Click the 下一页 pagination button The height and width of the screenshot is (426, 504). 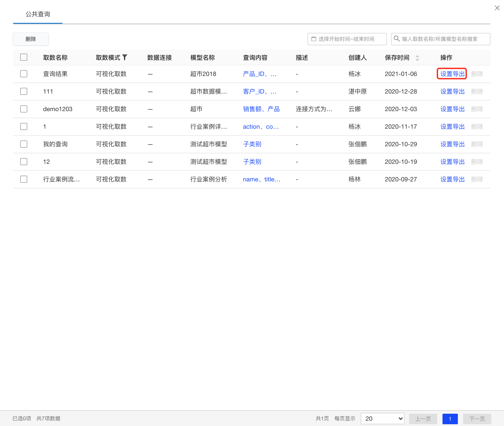pos(477,419)
